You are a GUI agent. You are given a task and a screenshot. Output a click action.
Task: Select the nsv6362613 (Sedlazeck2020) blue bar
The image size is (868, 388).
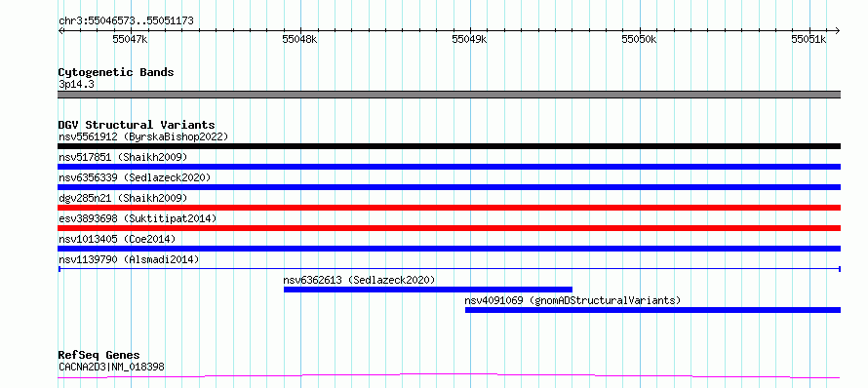428,290
